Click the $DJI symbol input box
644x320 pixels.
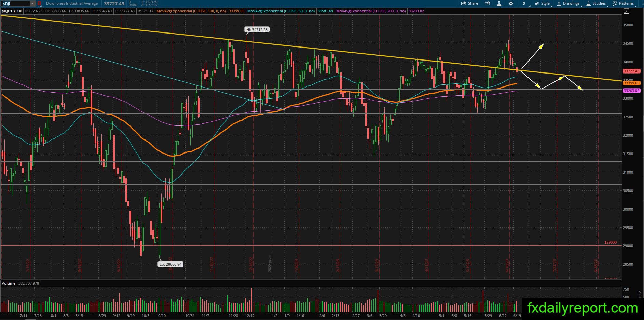coord(15,3)
